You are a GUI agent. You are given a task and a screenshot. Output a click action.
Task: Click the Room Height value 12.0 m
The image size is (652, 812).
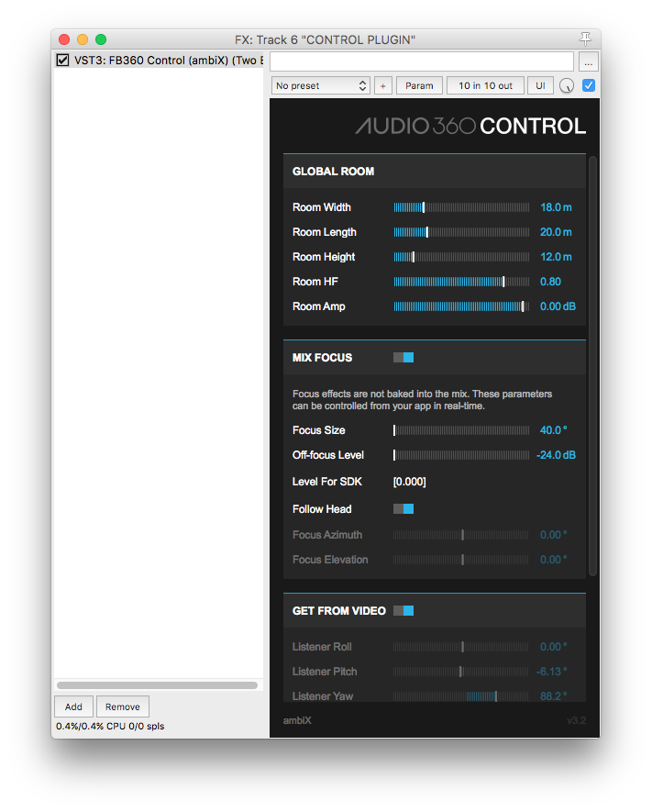click(x=556, y=257)
